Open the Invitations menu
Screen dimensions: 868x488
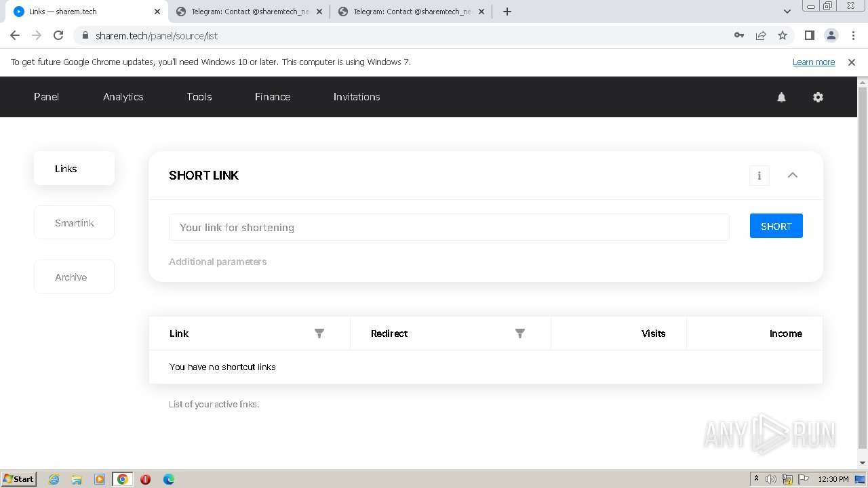click(x=357, y=97)
